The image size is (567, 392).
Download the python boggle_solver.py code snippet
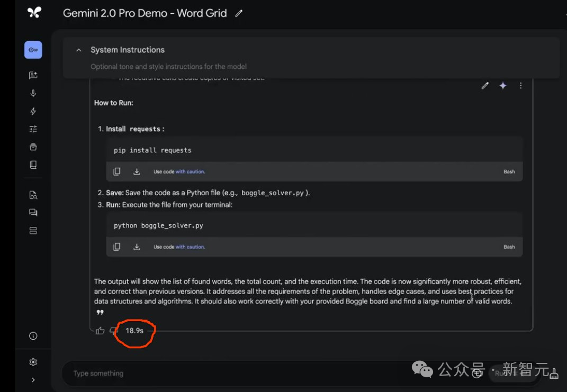[137, 247]
